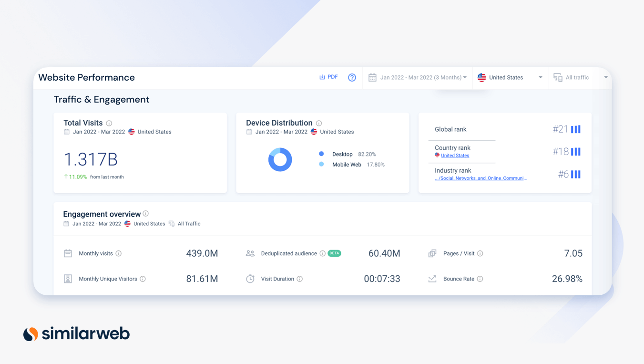Open the All traffic filter dropdown
The image size is (644, 364).
point(580,78)
